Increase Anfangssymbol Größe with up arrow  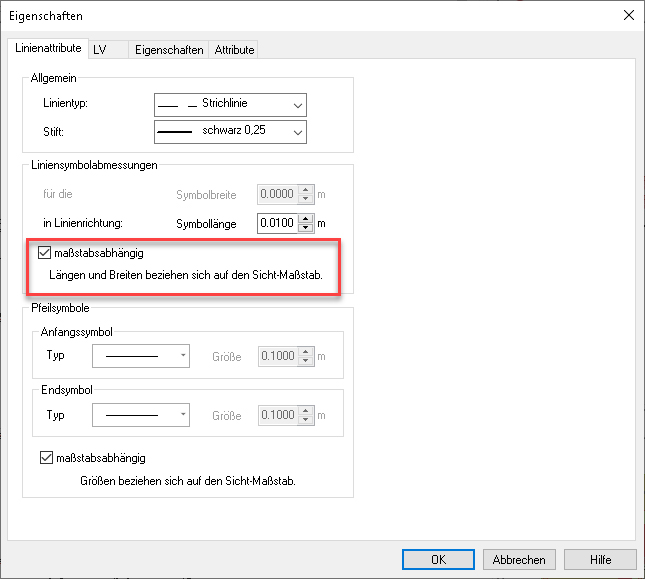pyautogui.click(x=306, y=352)
